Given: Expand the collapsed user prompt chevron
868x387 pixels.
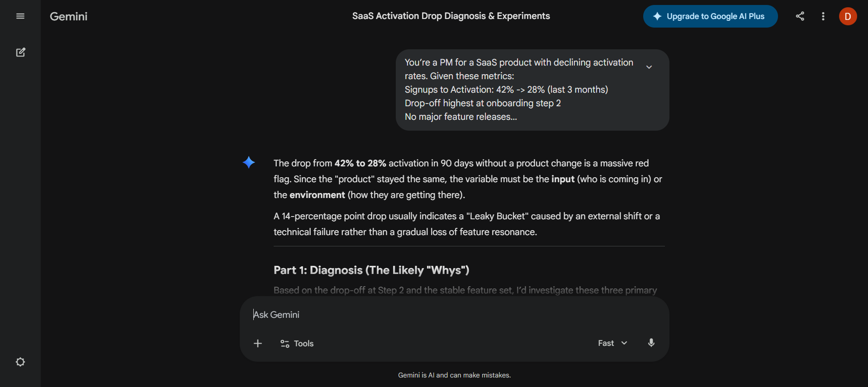Looking at the screenshot, I should coord(649,67).
